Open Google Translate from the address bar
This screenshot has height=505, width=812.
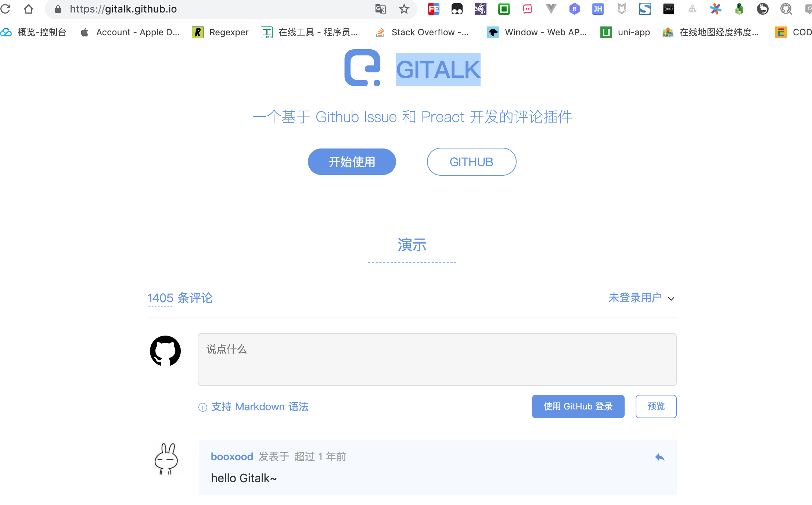coord(380,9)
